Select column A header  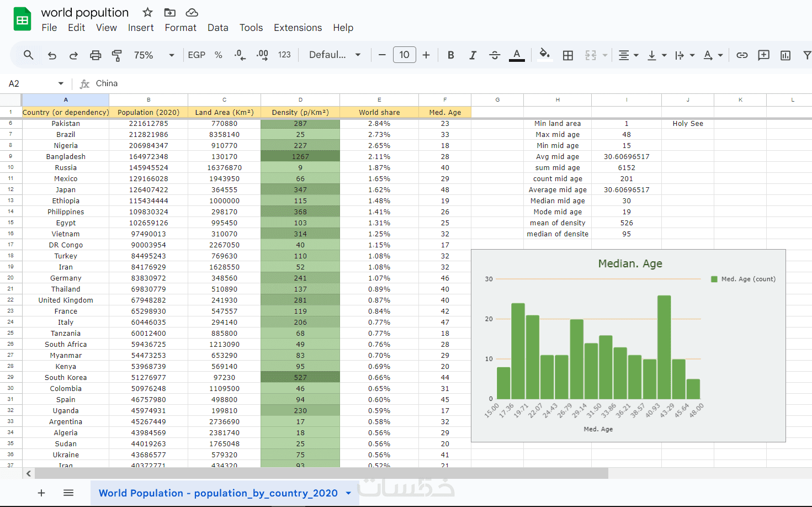(x=66, y=99)
